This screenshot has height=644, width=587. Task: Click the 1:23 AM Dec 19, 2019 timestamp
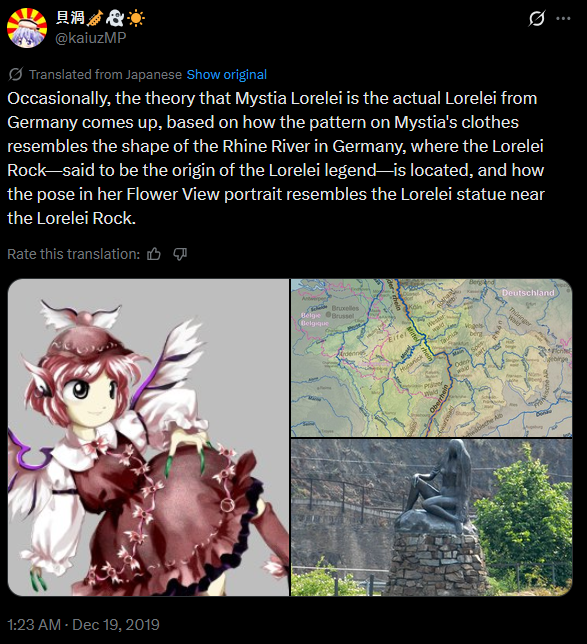(83, 625)
